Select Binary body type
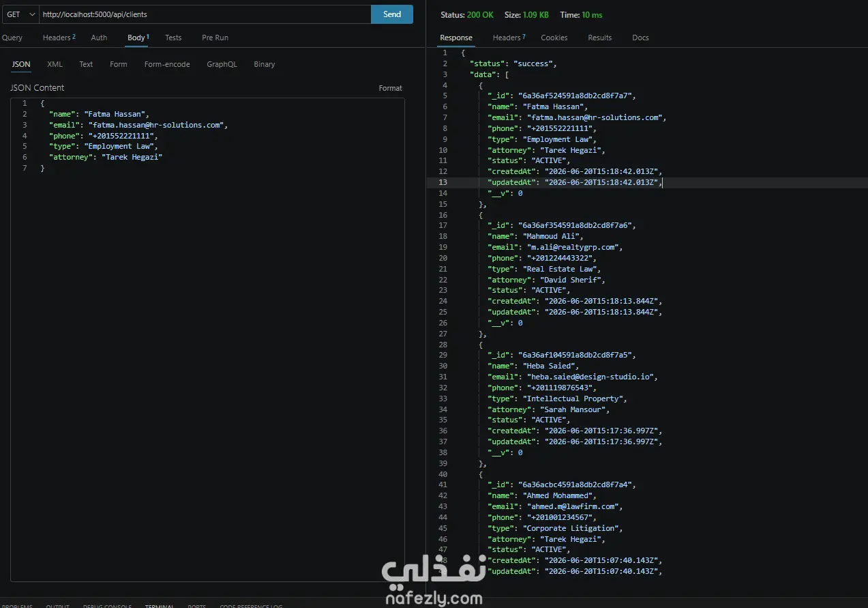This screenshot has width=868, height=608. (x=265, y=64)
